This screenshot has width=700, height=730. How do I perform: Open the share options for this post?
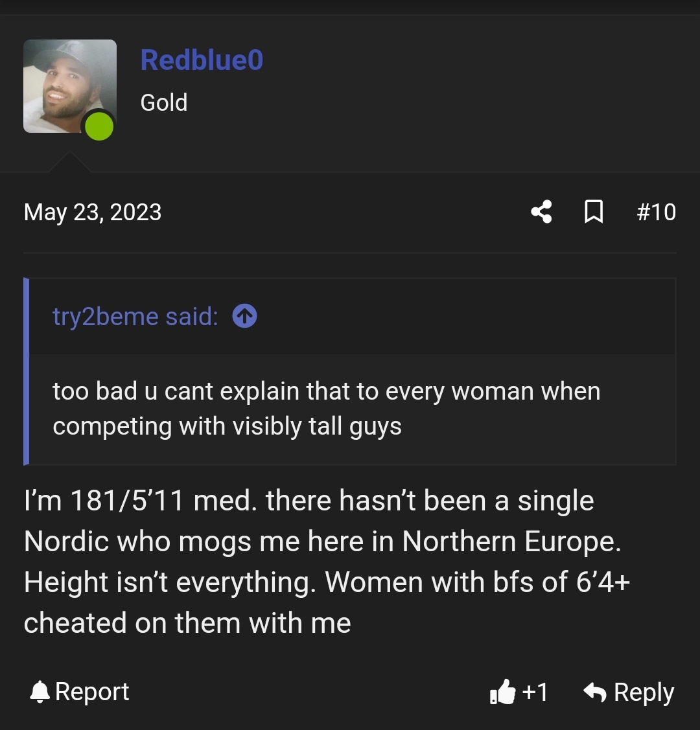[x=541, y=212]
